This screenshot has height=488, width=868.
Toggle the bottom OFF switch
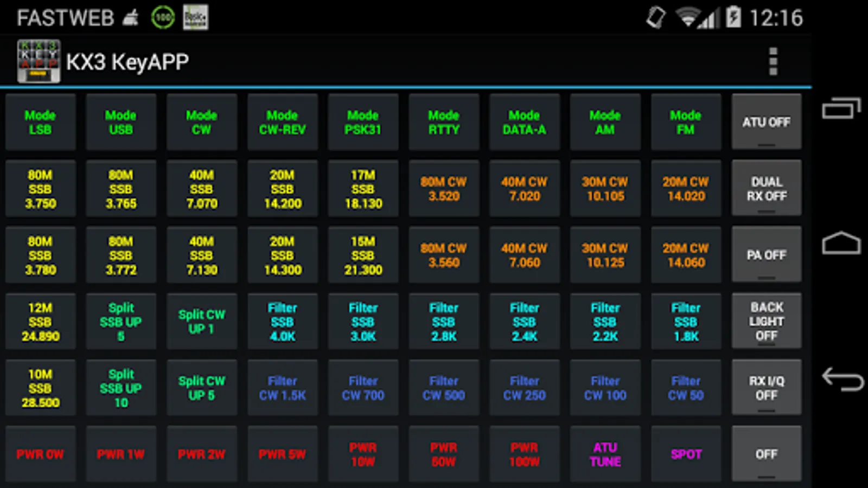(767, 454)
